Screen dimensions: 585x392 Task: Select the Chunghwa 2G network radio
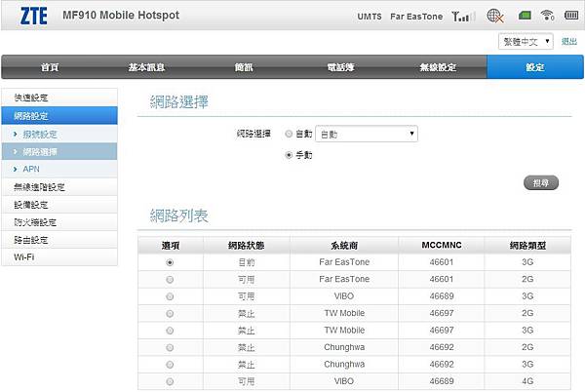pos(170,347)
